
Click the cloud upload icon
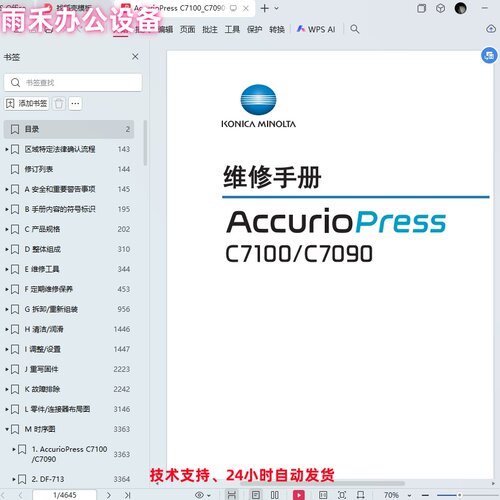click(x=491, y=29)
